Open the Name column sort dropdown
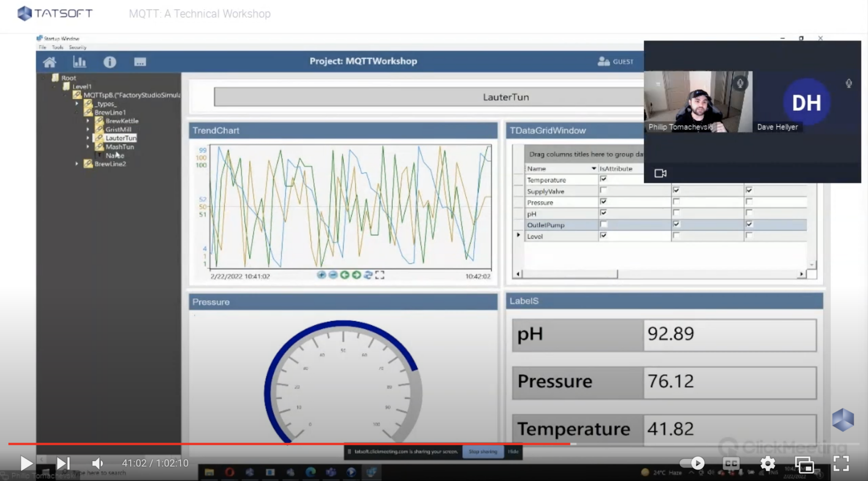Screen dimensions: 868x481 coord(594,168)
